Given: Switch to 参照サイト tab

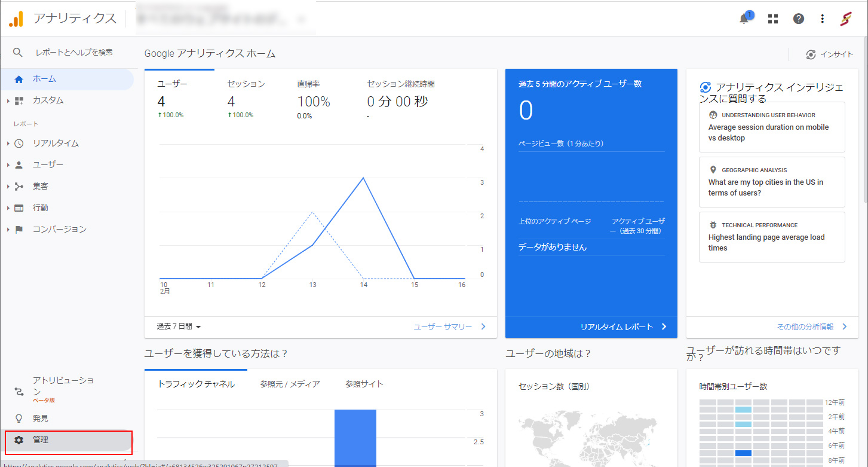Looking at the screenshot, I should pyautogui.click(x=364, y=384).
